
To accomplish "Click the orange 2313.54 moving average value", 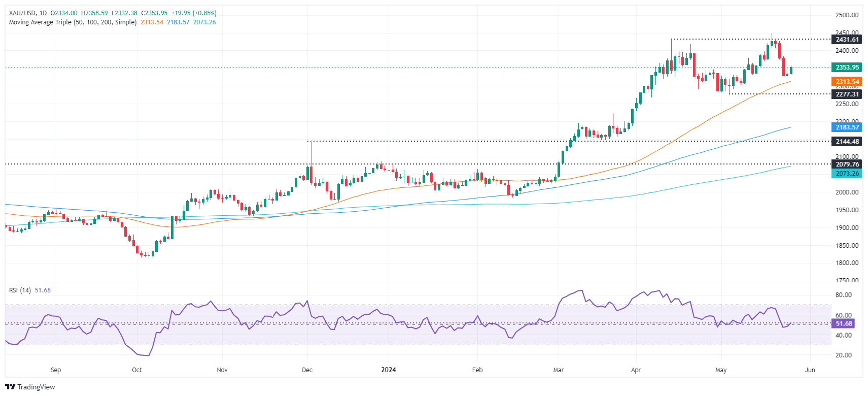I will [152, 22].
